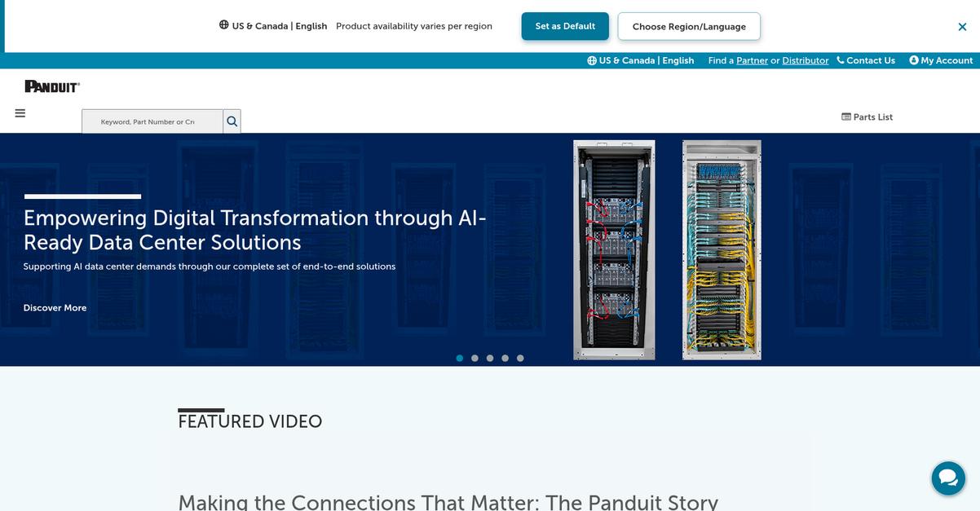Click the magnifier search button
This screenshot has height=511, width=980.
(x=232, y=121)
